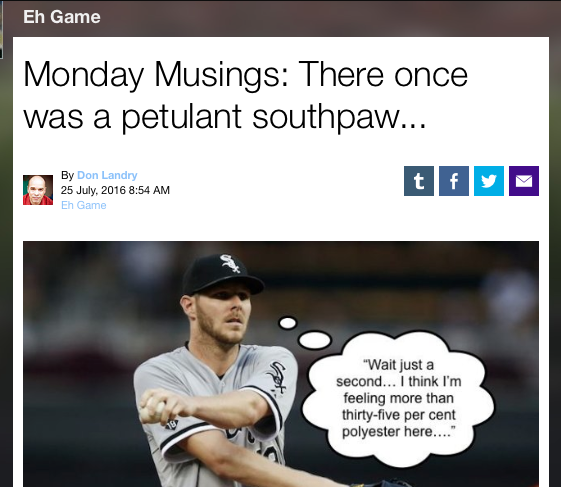
Task: Open the White Sox pitcher photo
Action: click(x=281, y=364)
